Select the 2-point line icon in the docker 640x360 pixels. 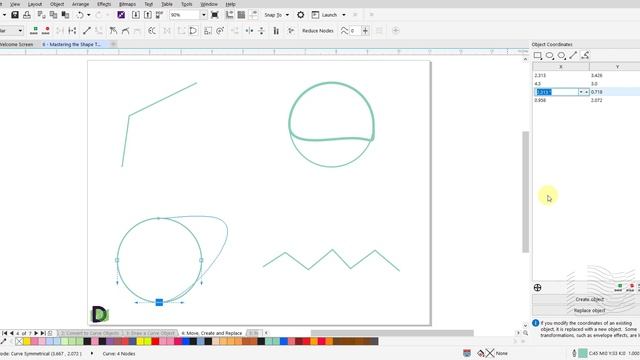click(573, 55)
